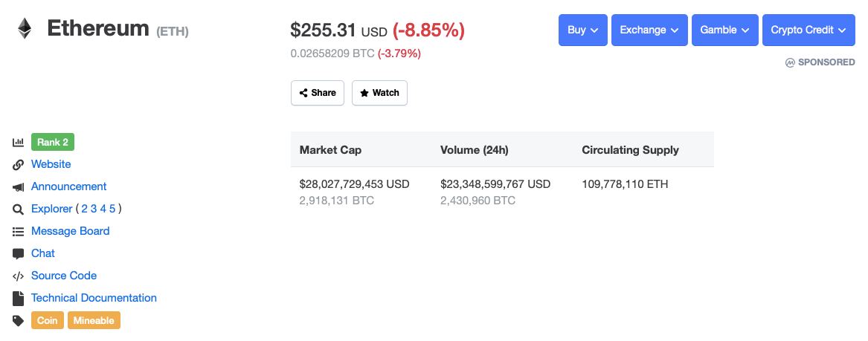Expand the Buy dropdown
Image resolution: width=868 pixels, height=341 pixels.
click(583, 30)
